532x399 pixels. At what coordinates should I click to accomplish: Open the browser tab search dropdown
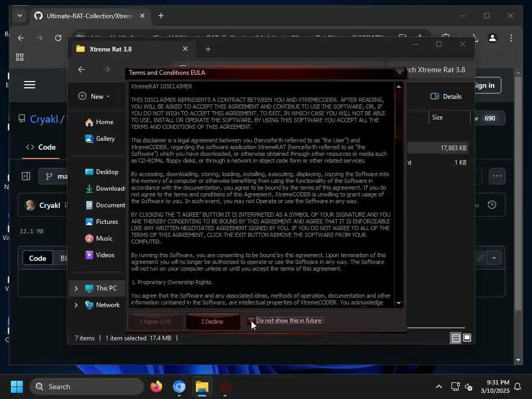click(x=20, y=16)
